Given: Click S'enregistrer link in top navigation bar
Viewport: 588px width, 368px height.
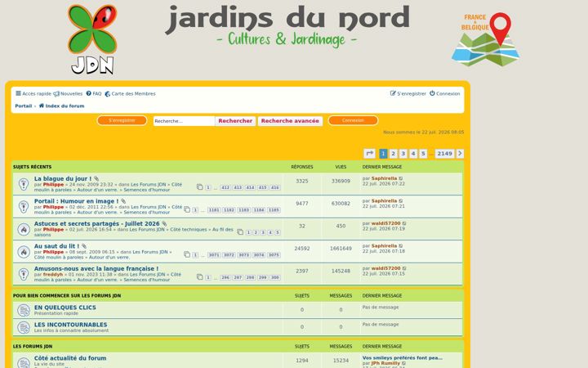Looking at the screenshot, I should (408, 93).
